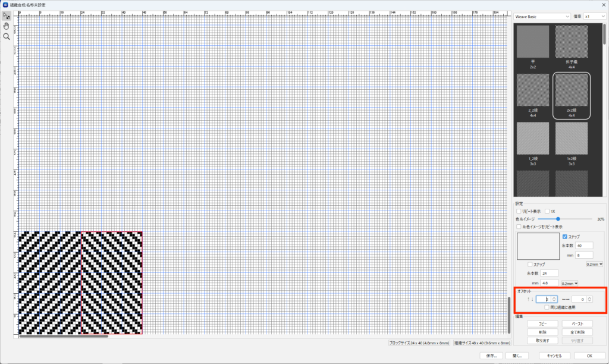The height and width of the screenshot is (364, 609).
Task: Click the application icon in title bar
Action: pyautogui.click(x=5, y=5)
